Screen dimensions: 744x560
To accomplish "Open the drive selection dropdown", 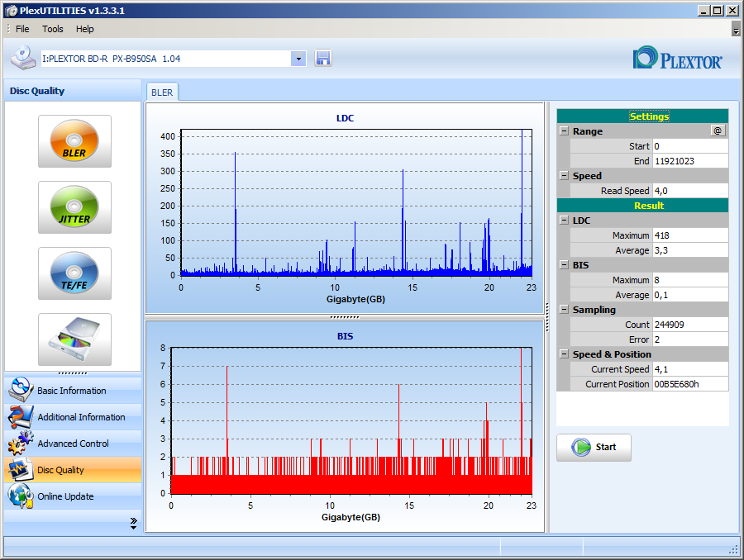I will (x=298, y=59).
